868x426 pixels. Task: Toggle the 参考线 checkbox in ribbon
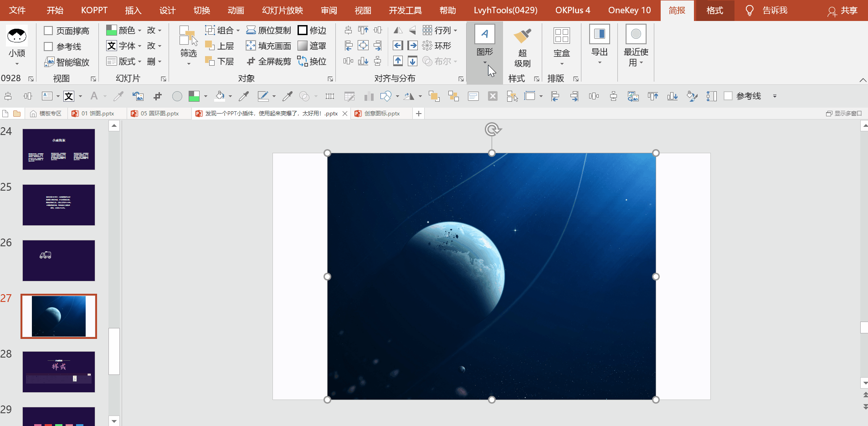[48, 47]
